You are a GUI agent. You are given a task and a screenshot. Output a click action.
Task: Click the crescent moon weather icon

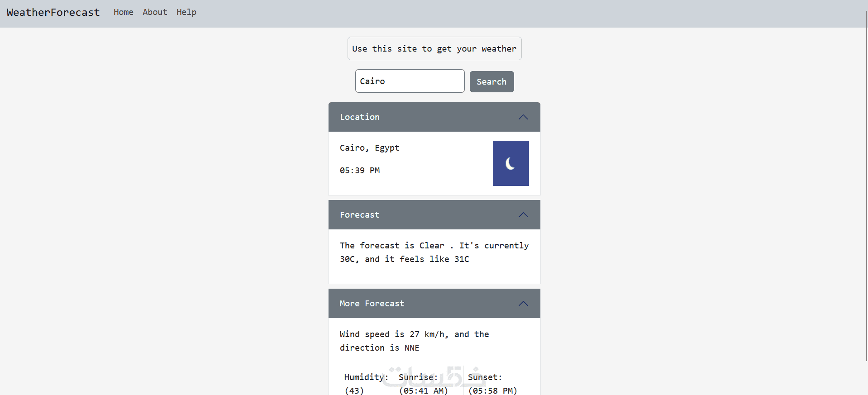510,163
